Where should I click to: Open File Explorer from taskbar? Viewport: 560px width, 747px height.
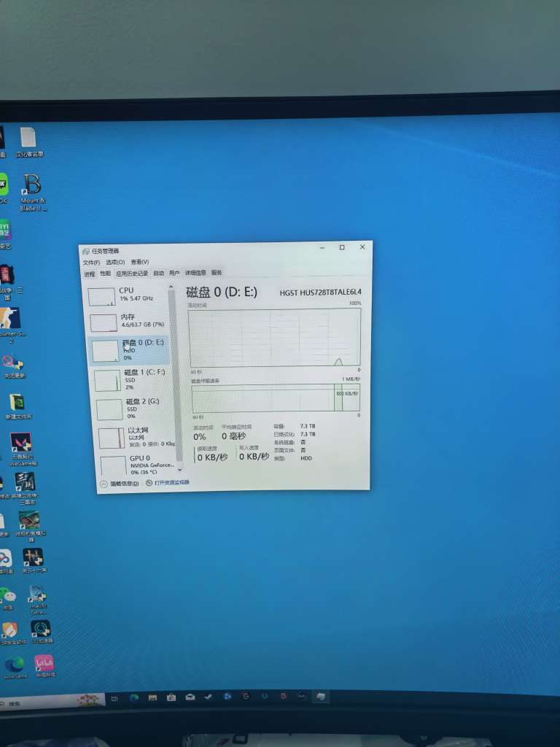[x=153, y=698]
